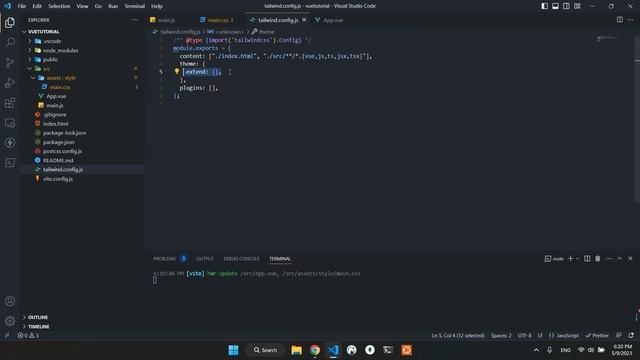Click the feedback icon in status bar

[x=619, y=335]
